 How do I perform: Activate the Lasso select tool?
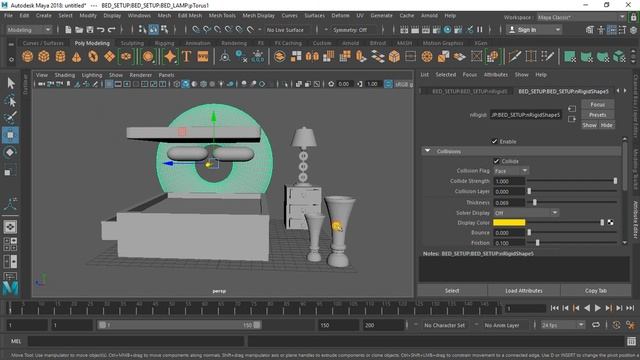point(11,100)
